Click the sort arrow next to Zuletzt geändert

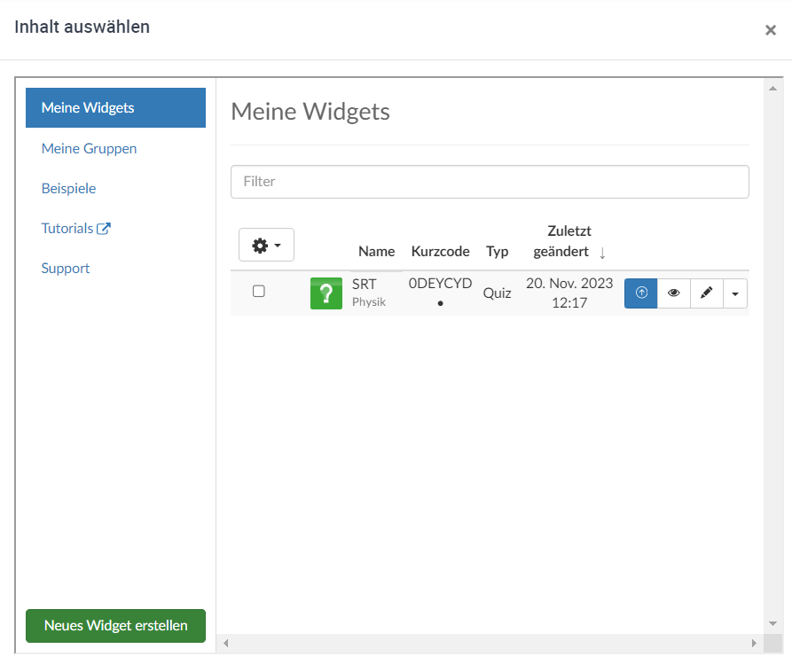pyautogui.click(x=602, y=253)
